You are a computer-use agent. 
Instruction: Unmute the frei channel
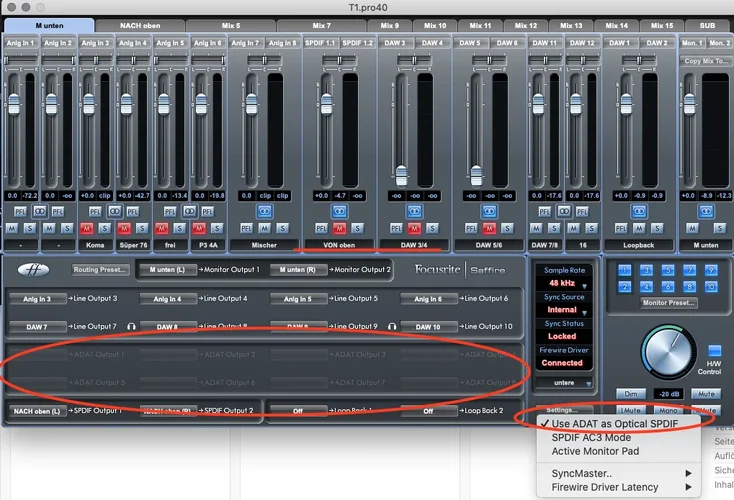coord(161,228)
